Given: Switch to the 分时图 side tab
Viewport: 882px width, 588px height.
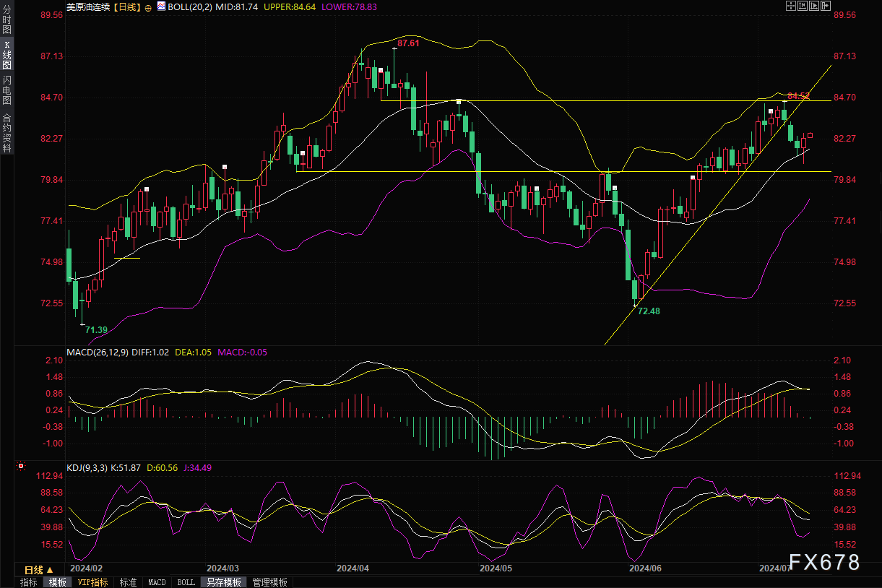Looking at the screenshot, I should 7,20.
